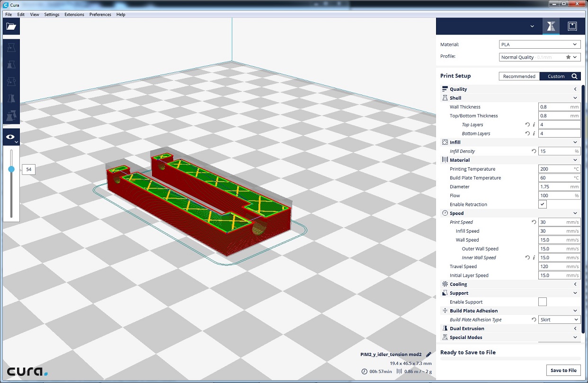The height and width of the screenshot is (383, 588).
Task: Open Build Plate Adhesion Type Skirt dropdown
Action: tap(559, 320)
